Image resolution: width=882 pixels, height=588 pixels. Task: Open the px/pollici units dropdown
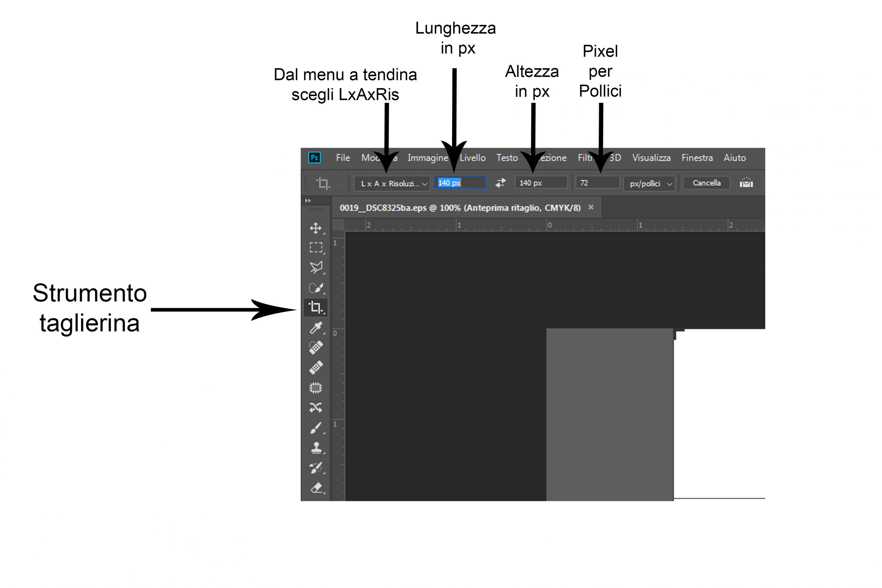pos(649,183)
